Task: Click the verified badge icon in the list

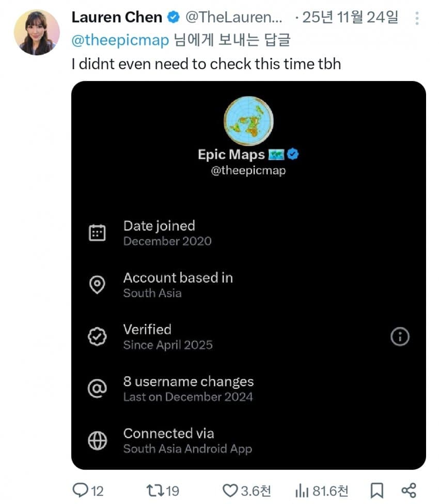Action: click(x=98, y=337)
